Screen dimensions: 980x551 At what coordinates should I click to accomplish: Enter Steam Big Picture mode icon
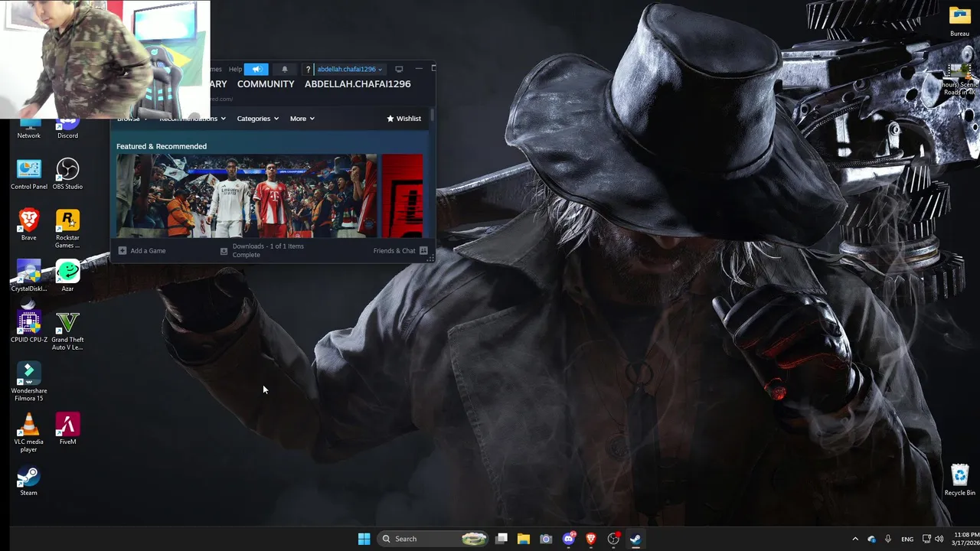399,69
